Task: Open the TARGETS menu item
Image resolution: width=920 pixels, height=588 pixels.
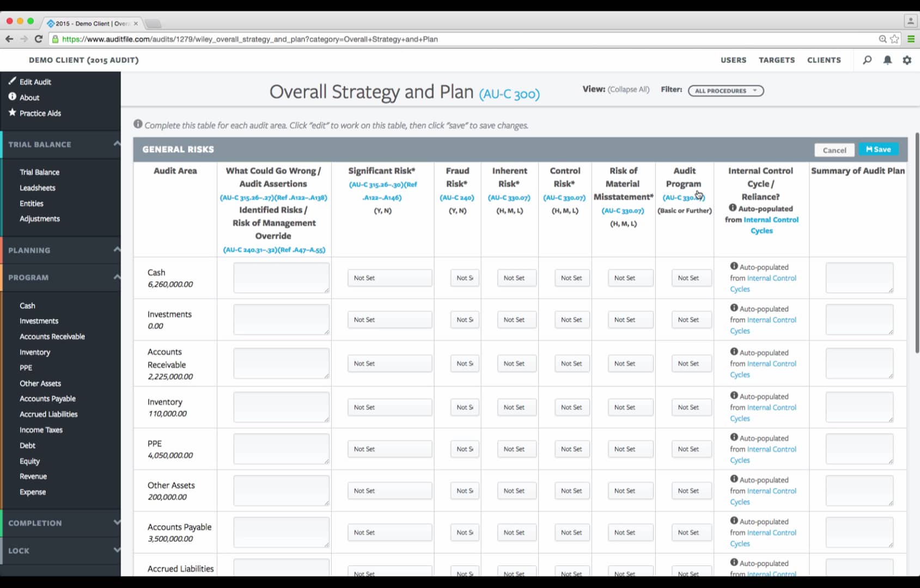Action: click(x=777, y=60)
